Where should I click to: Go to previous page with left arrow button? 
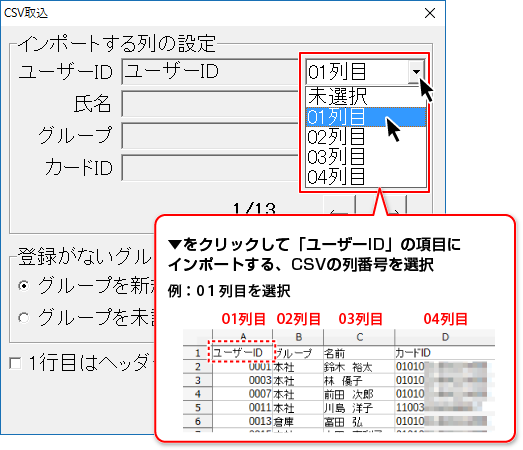point(339,205)
